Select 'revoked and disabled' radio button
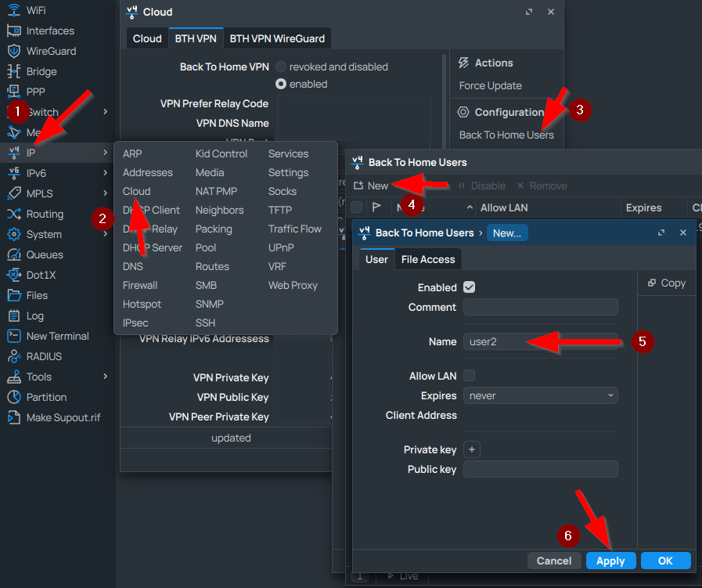This screenshot has height=588, width=702. tap(281, 67)
